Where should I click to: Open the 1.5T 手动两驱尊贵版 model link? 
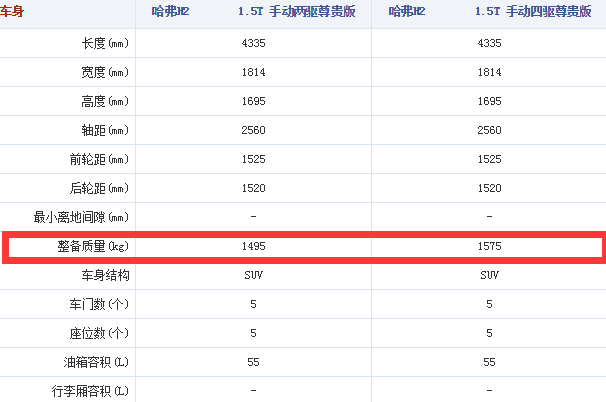296,11
